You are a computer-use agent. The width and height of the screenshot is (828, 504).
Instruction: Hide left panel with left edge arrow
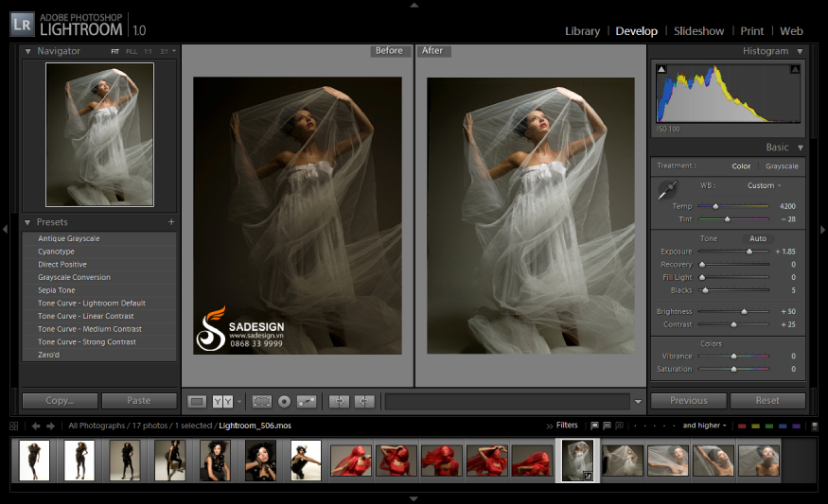(5, 229)
